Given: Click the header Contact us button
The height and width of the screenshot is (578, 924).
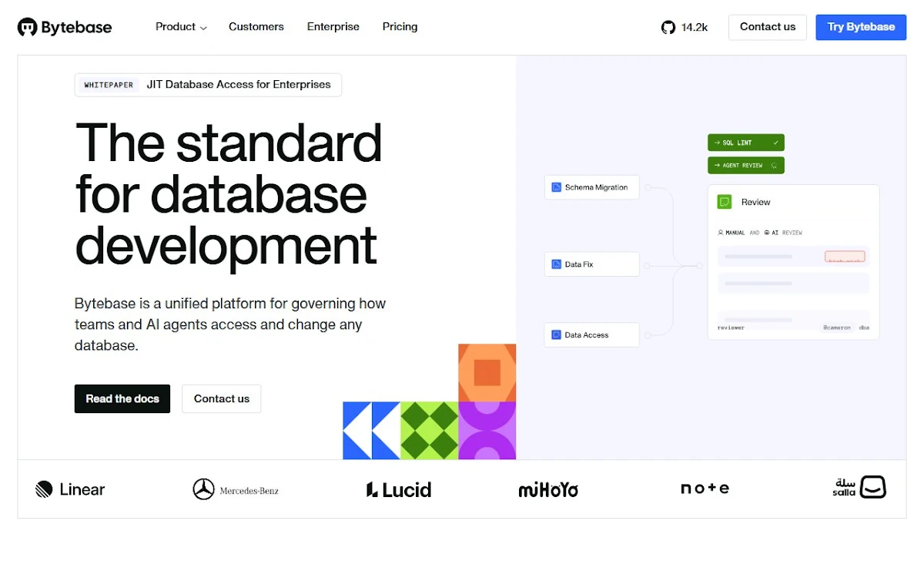Looking at the screenshot, I should point(768,27).
